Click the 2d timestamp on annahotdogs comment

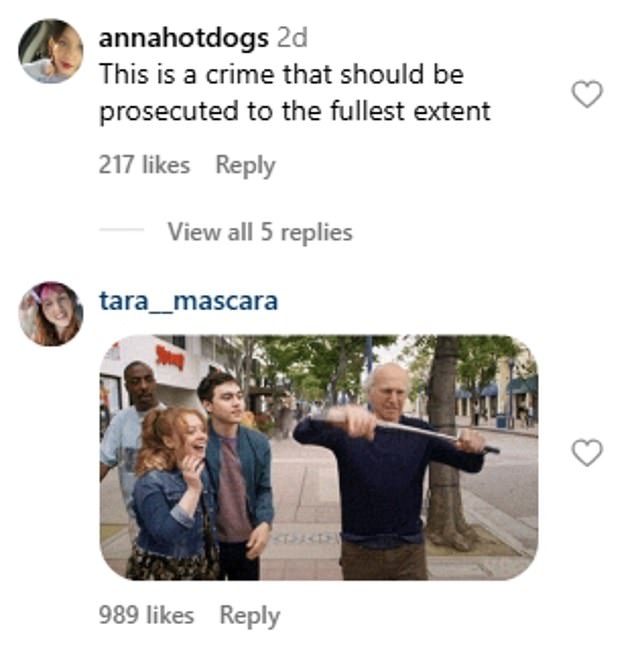[x=292, y=38]
